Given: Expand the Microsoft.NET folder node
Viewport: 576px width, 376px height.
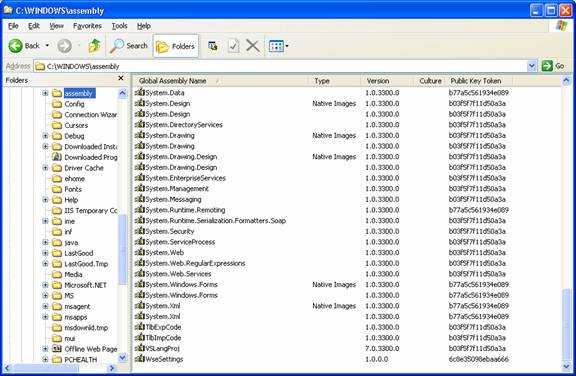Looking at the screenshot, I should click(45, 285).
